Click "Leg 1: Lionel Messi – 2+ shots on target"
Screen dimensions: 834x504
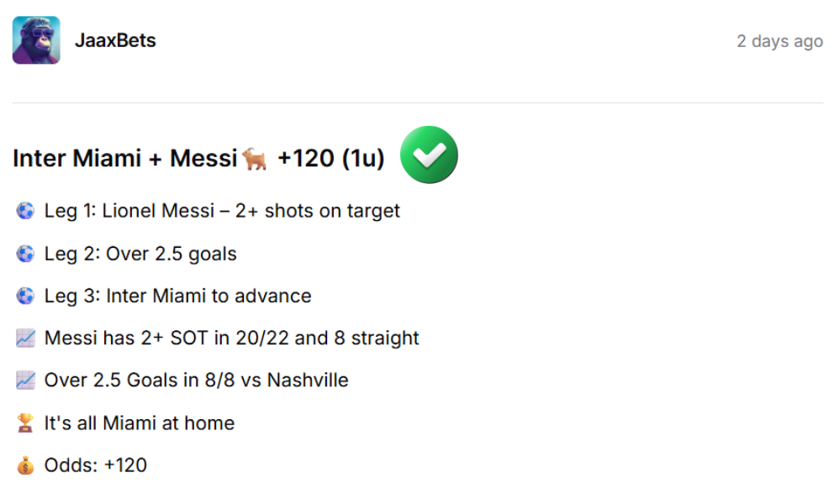tap(222, 211)
